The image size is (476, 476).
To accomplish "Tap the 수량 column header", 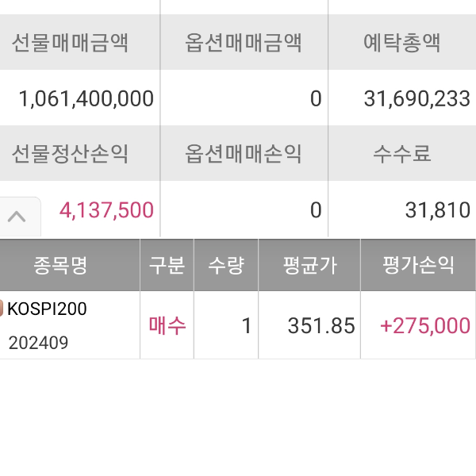I will (x=225, y=265).
